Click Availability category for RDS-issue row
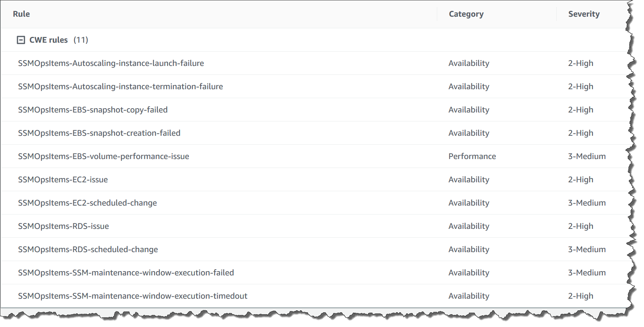 (x=469, y=226)
